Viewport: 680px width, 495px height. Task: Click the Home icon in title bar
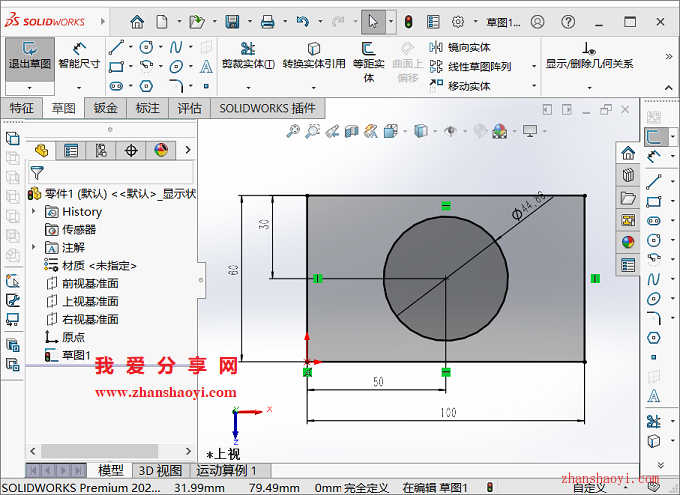137,21
